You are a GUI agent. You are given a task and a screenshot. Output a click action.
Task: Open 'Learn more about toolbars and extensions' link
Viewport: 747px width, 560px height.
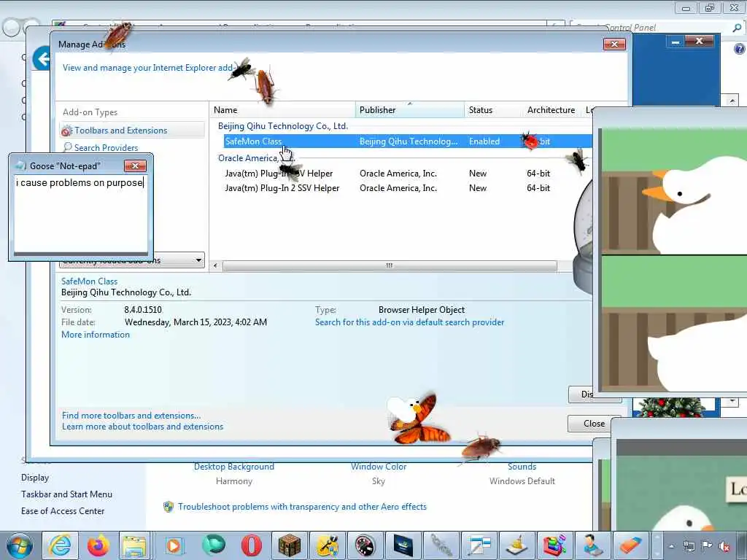[142, 427]
